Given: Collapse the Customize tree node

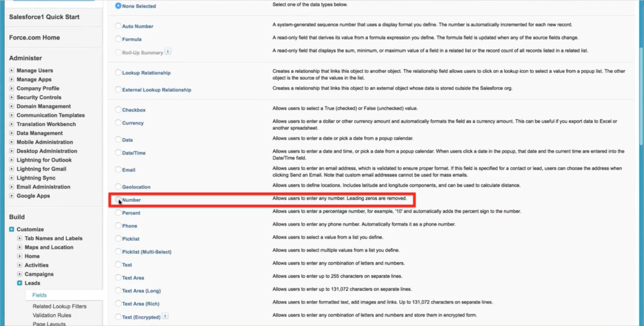Looking at the screenshot, I should point(12,229).
